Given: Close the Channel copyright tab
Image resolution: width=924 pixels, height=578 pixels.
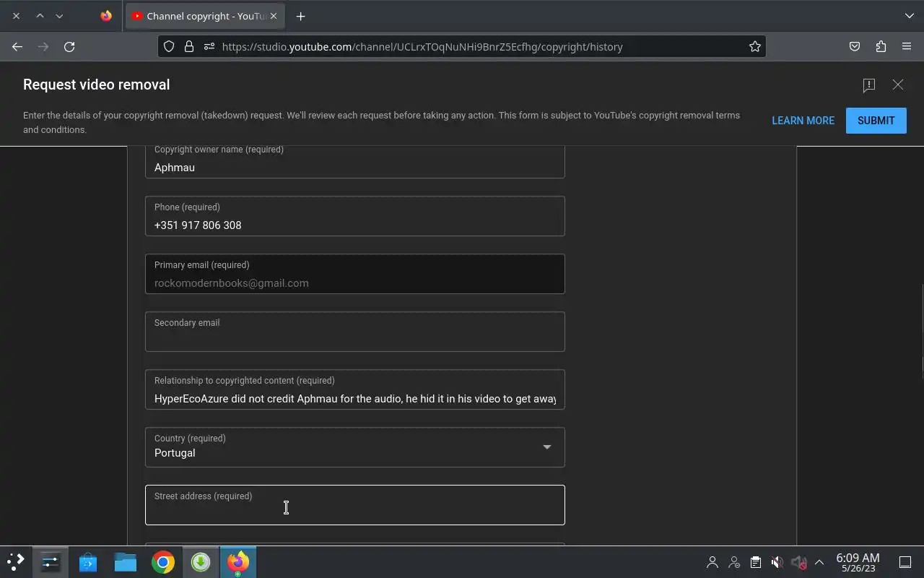Looking at the screenshot, I should pos(274,16).
